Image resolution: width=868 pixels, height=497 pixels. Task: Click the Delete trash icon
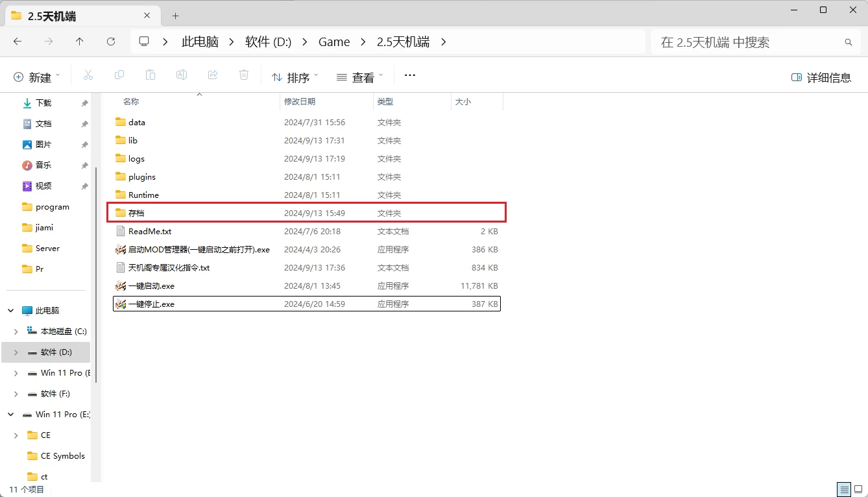point(244,75)
